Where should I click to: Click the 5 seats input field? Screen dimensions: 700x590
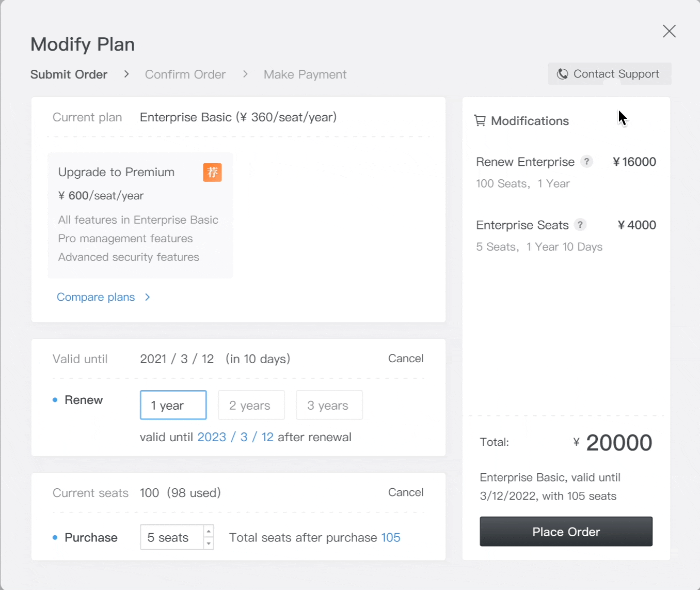click(x=172, y=537)
